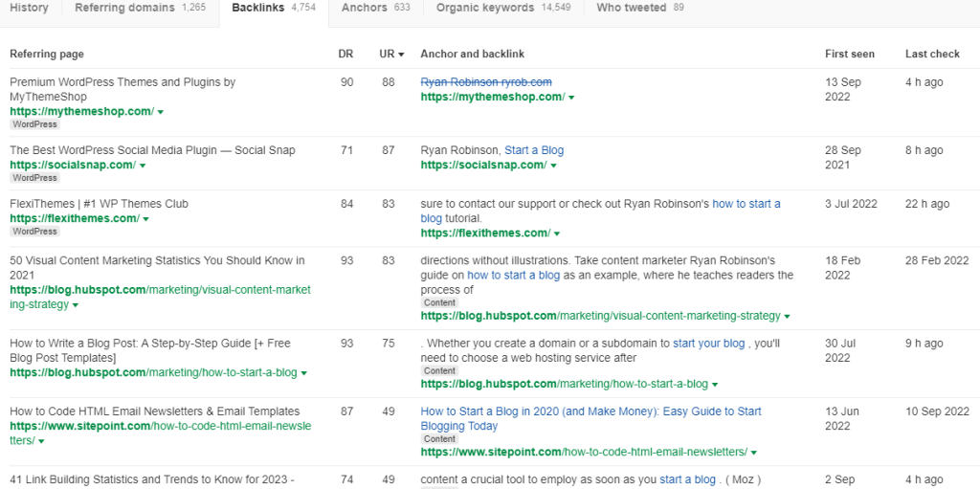Image resolution: width=980 pixels, height=489 pixels.
Task: Click HubSpot 2021 statistics 'how to start a blog' anchor
Action: click(x=513, y=276)
